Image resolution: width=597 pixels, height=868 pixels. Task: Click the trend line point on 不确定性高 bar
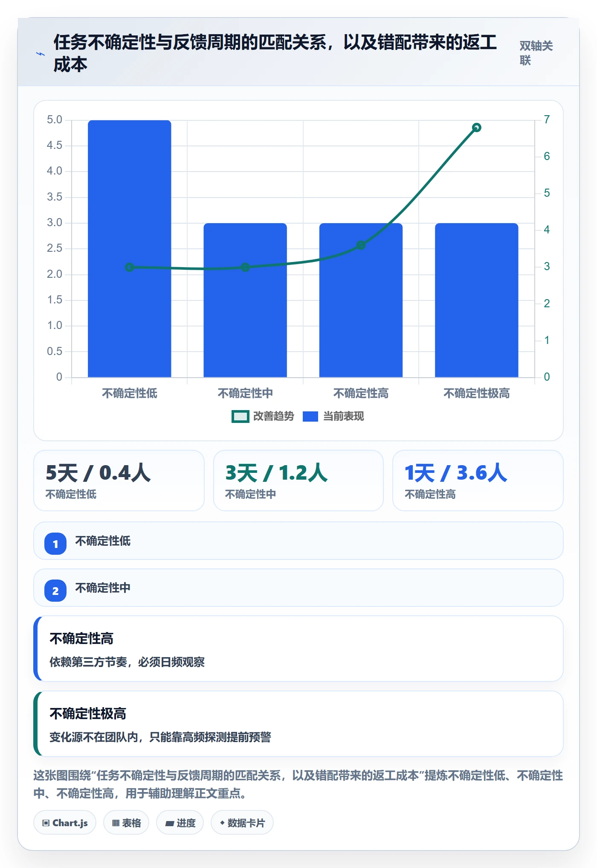(x=361, y=245)
